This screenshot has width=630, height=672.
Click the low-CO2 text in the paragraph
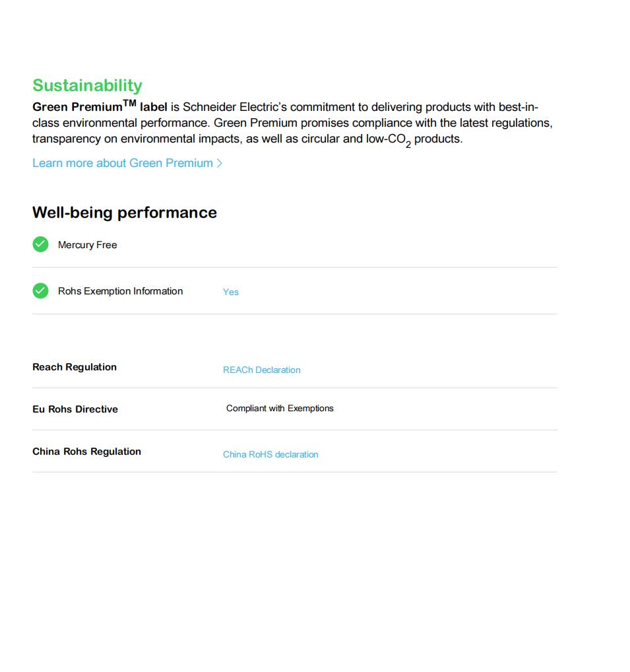coord(388,139)
